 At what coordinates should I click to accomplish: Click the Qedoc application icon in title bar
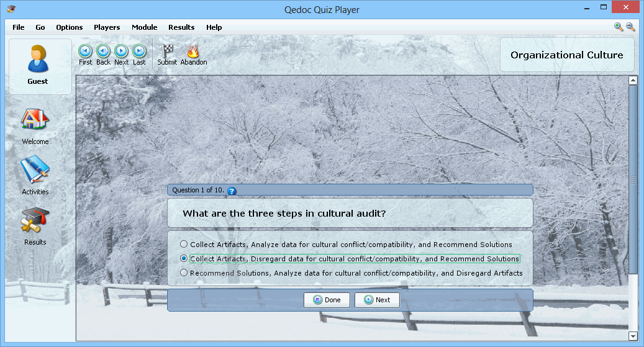[11, 9]
